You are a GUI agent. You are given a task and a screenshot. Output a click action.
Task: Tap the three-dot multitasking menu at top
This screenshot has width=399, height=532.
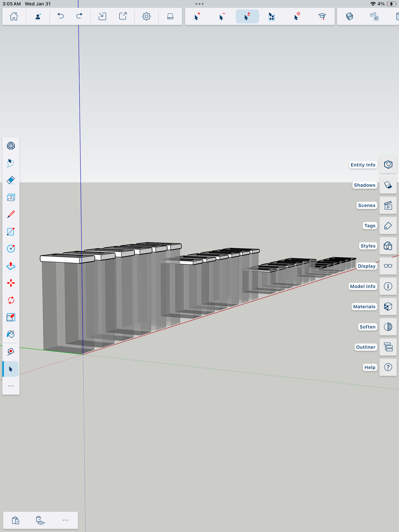click(199, 4)
